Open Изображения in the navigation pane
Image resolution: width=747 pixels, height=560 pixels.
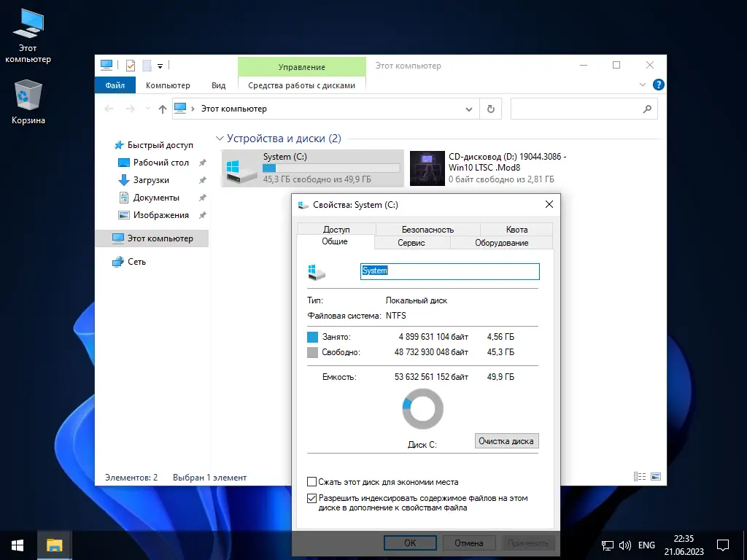click(x=161, y=215)
